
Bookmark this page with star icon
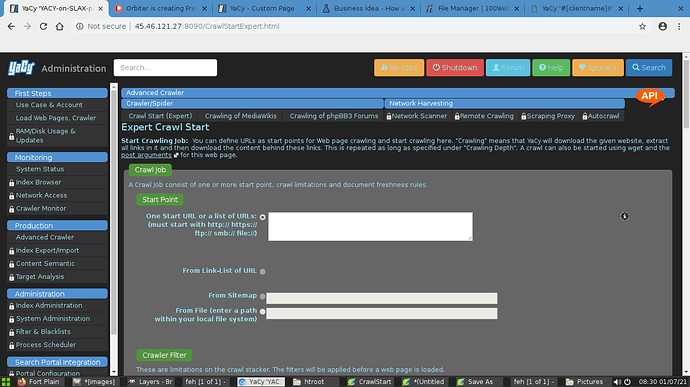pos(642,26)
